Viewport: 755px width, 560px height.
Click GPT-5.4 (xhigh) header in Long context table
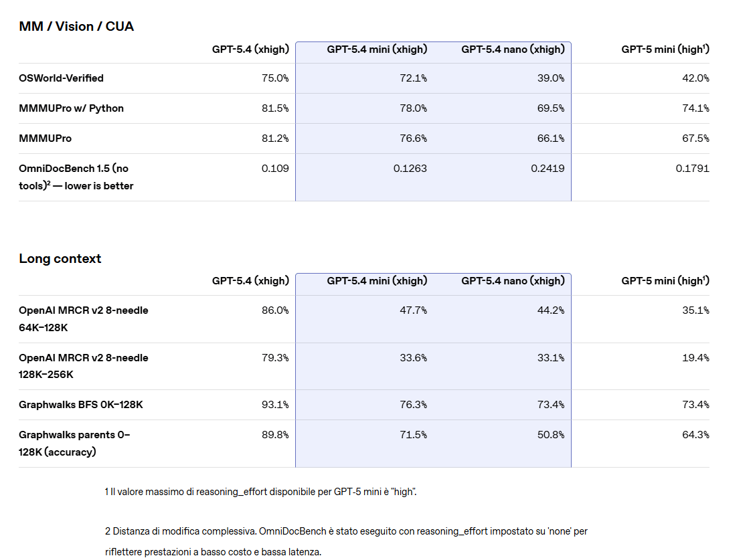(x=250, y=281)
